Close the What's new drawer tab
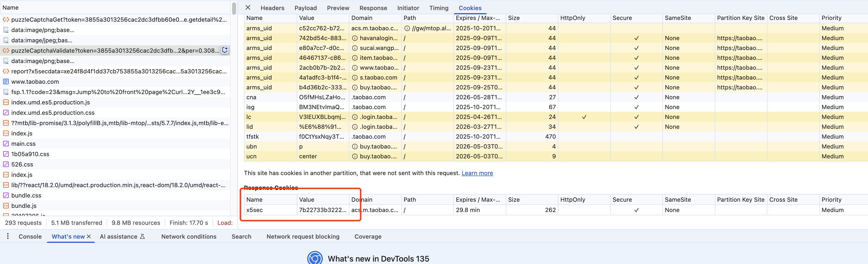Screen dimensions: 868x264 89,236
